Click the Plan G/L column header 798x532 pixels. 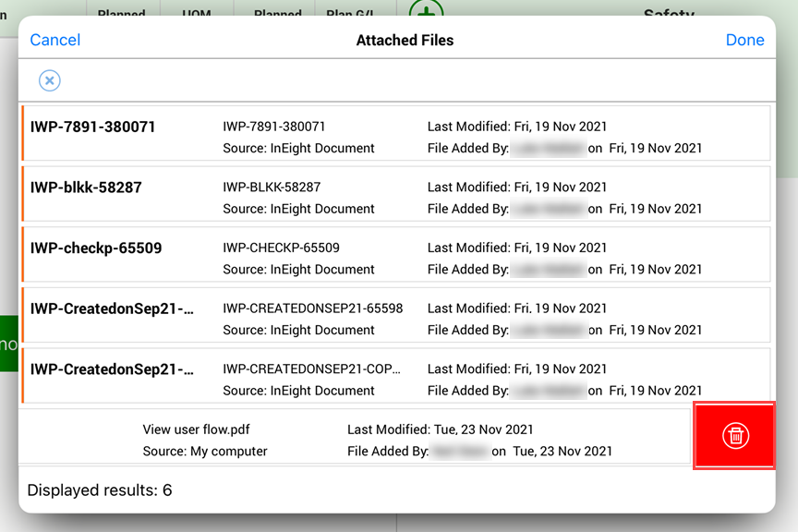coord(350,14)
